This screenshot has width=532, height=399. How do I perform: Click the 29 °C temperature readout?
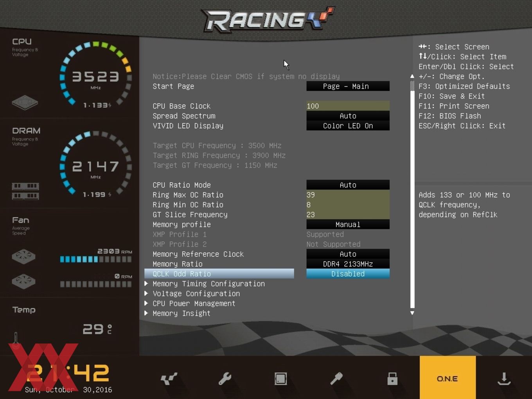pyautogui.click(x=97, y=329)
